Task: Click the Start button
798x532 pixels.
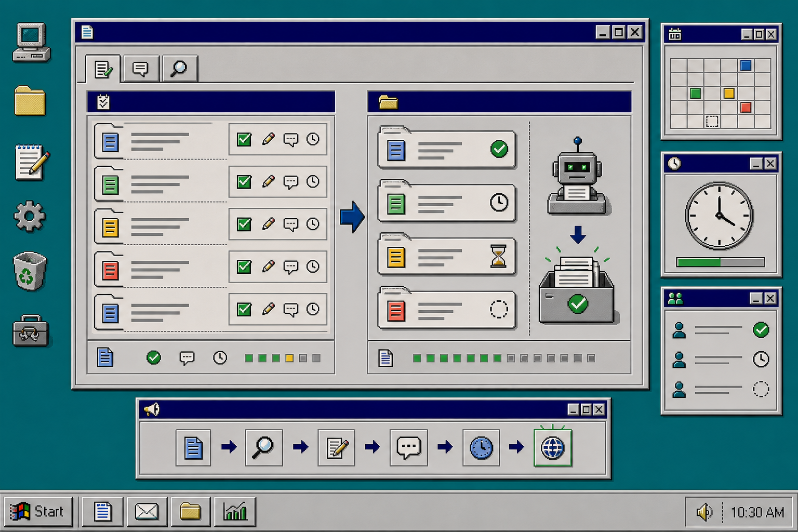Action: (38, 512)
